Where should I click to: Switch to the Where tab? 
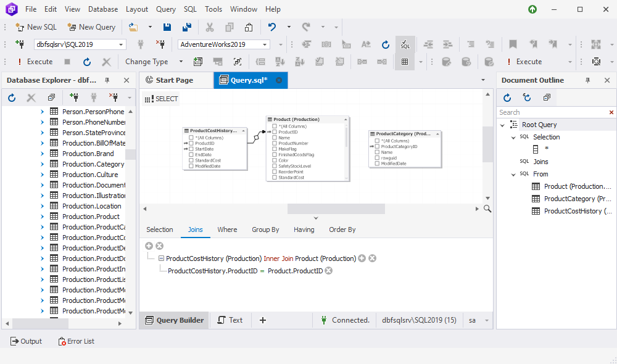click(x=227, y=230)
